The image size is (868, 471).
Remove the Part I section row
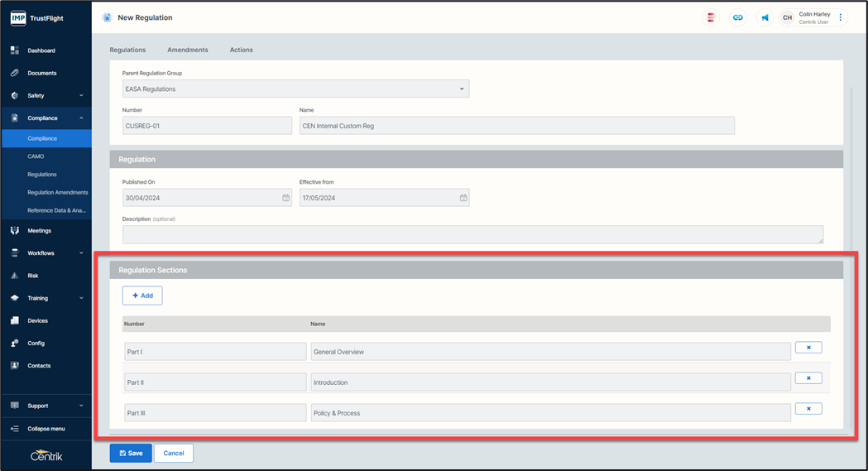[x=808, y=348]
